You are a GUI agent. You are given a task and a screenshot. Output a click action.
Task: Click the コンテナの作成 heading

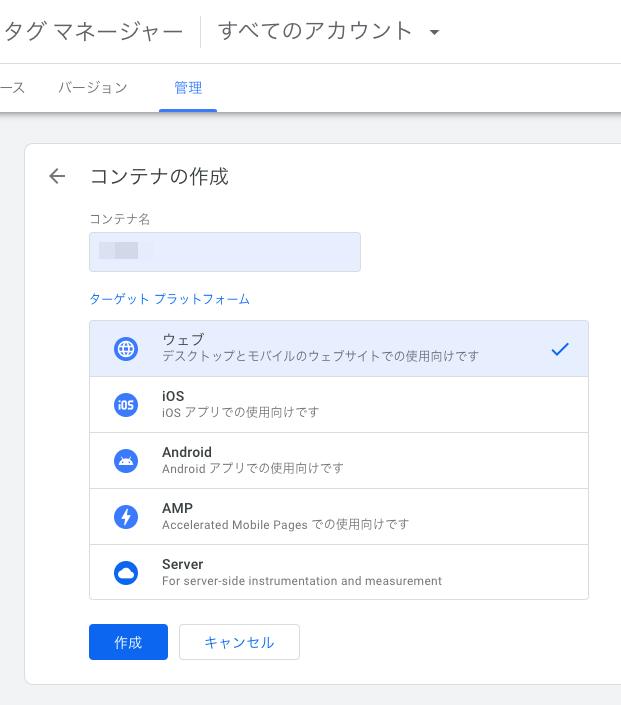(x=160, y=176)
